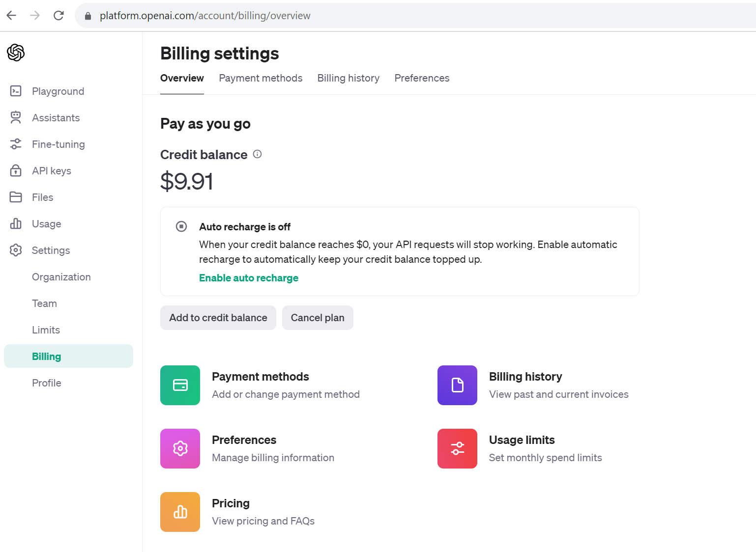
Task: Click the orange Pricing chart icon
Action: 180,512
